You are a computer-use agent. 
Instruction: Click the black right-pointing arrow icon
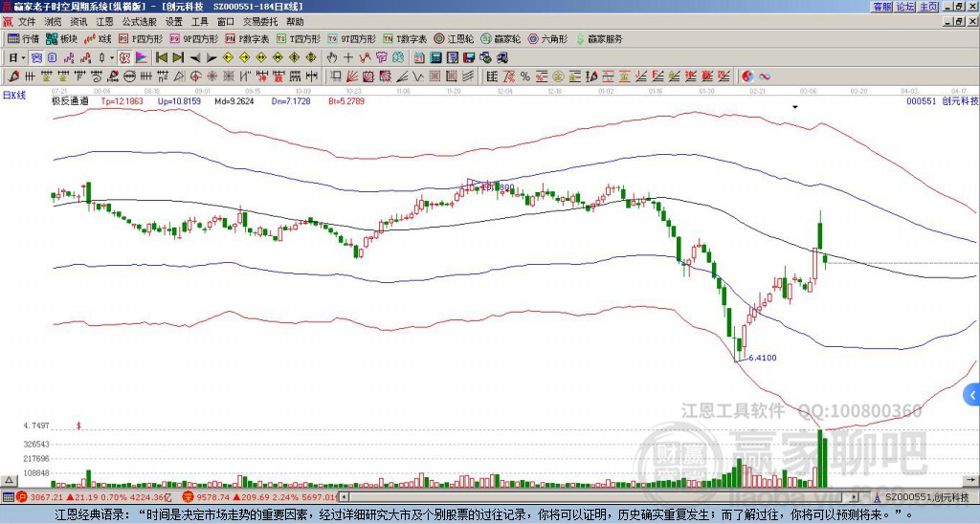point(212,58)
